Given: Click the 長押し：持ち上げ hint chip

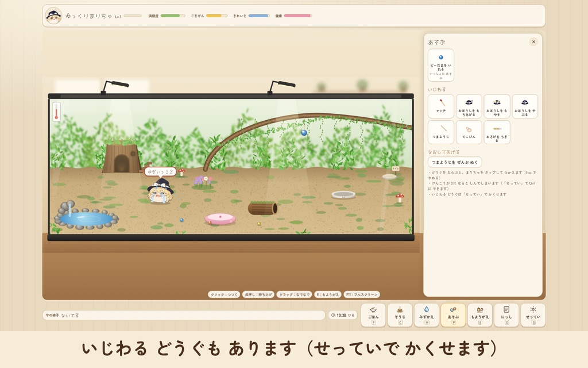Looking at the screenshot, I should pos(258,294).
